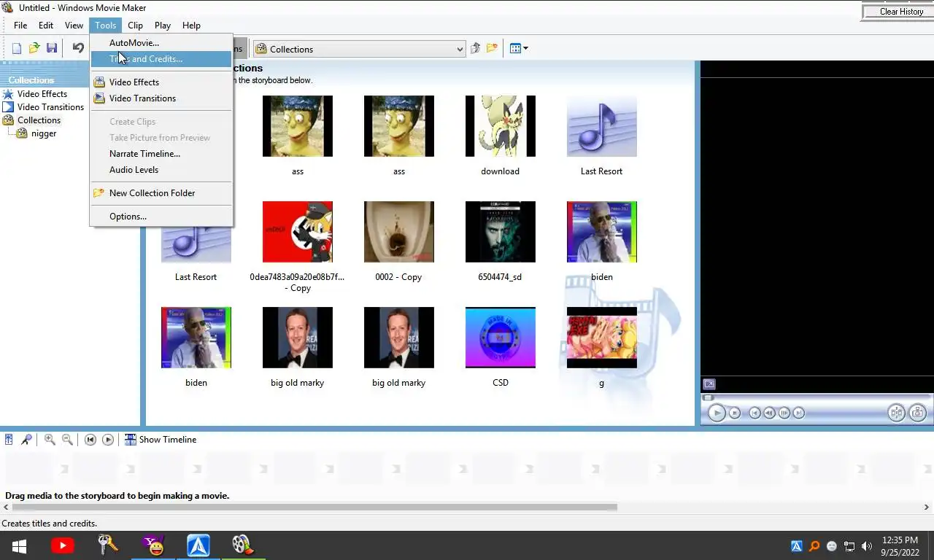The height and width of the screenshot is (560, 934).
Task: Take a picture from the preview
Action: [x=918, y=413]
